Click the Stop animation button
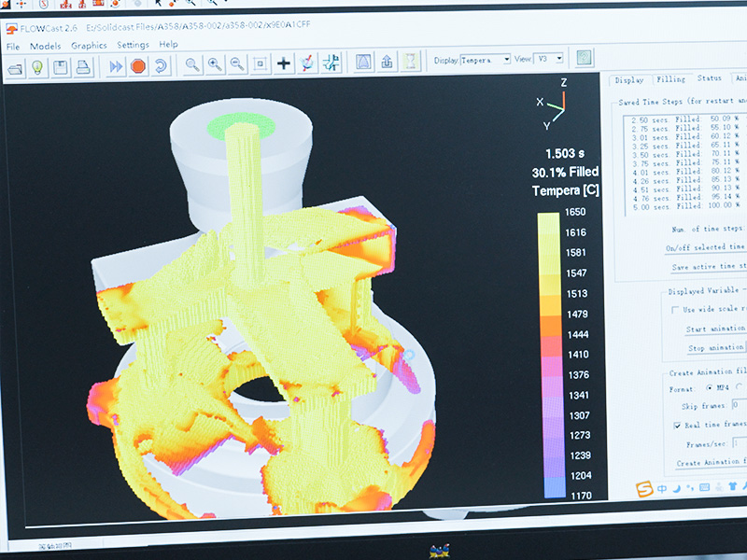The image size is (747, 560). (x=715, y=348)
